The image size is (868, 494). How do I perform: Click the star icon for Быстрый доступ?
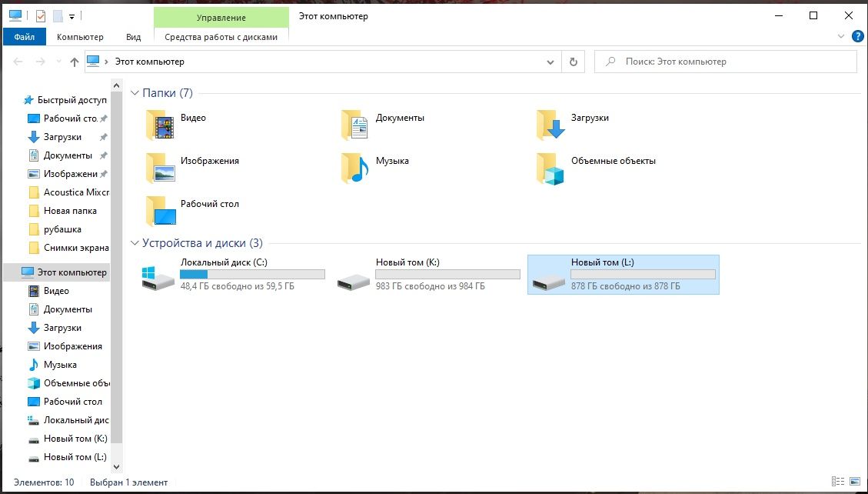(28, 100)
